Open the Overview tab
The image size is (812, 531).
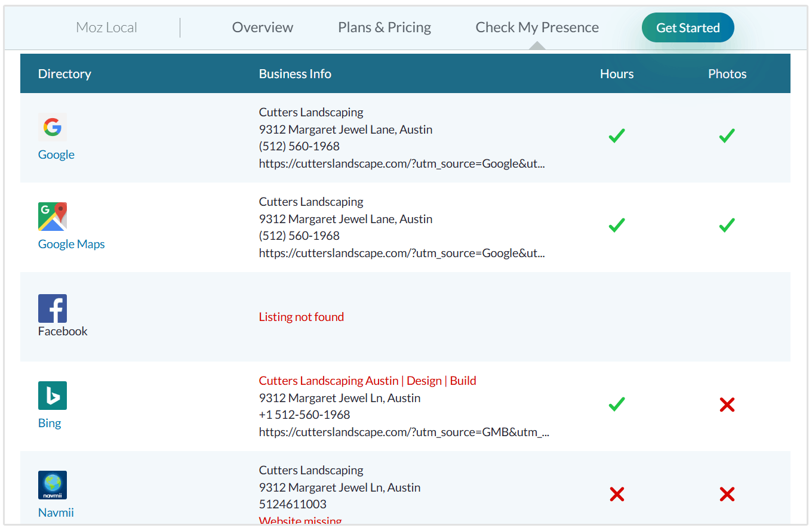[263, 27]
